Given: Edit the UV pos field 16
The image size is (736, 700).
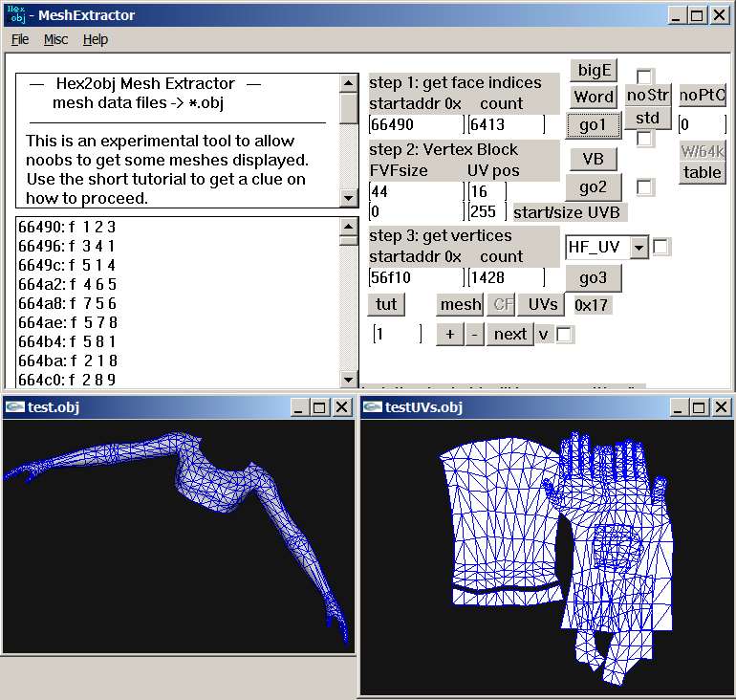Looking at the screenshot, I should [487, 191].
